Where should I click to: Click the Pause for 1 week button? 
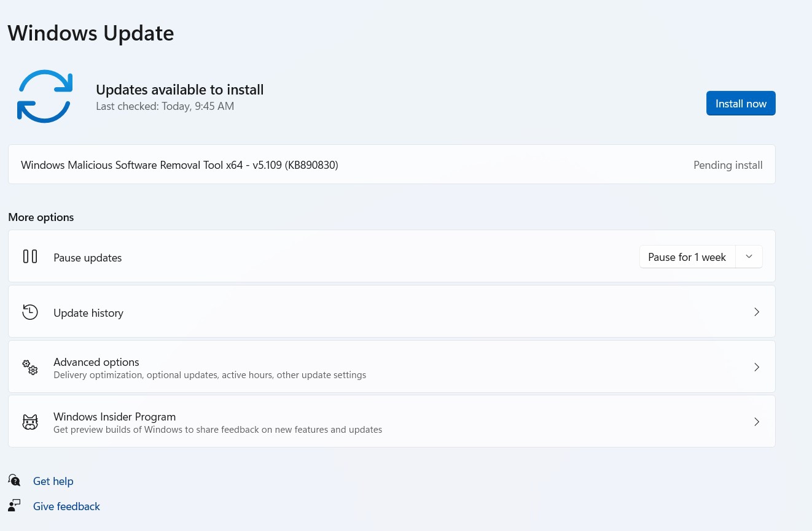[x=687, y=257]
